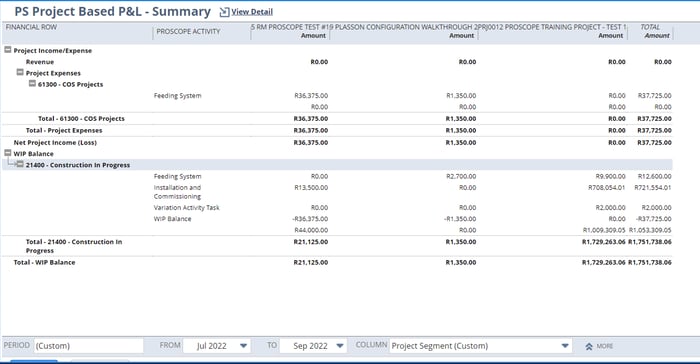Viewport: 700px width, 364px height.
Task: Open the TO period dropdown arrow
Action: [x=340, y=346]
